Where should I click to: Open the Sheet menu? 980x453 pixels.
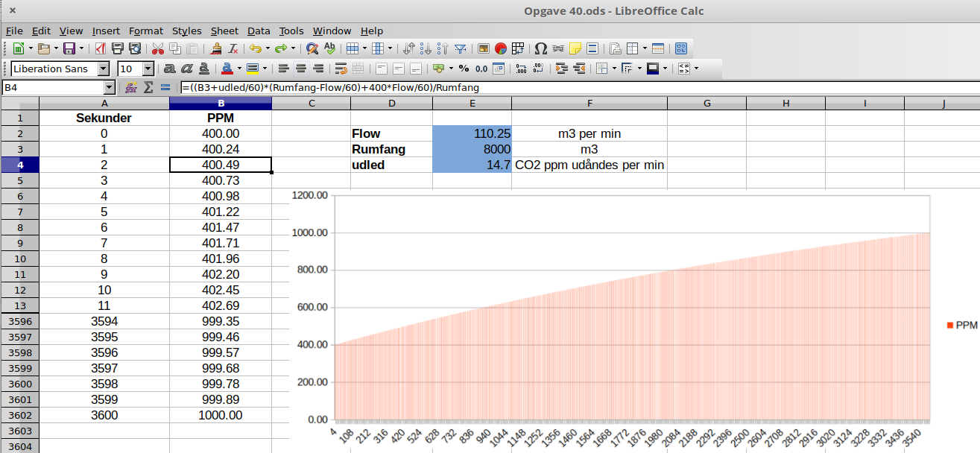point(224,31)
